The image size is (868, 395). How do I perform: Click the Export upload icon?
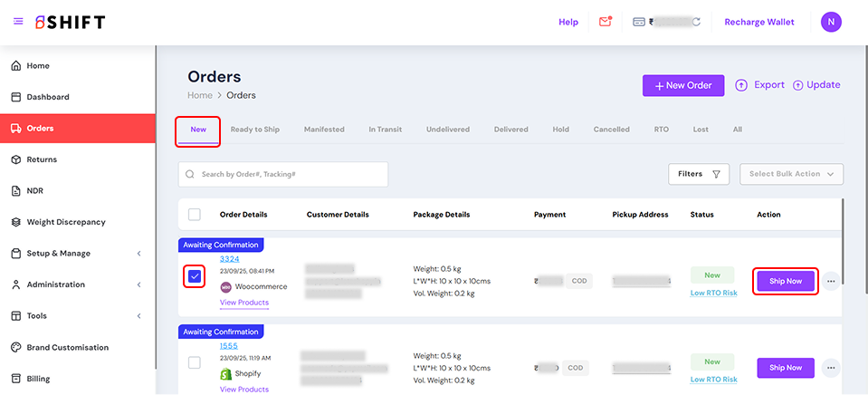click(741, 85)
